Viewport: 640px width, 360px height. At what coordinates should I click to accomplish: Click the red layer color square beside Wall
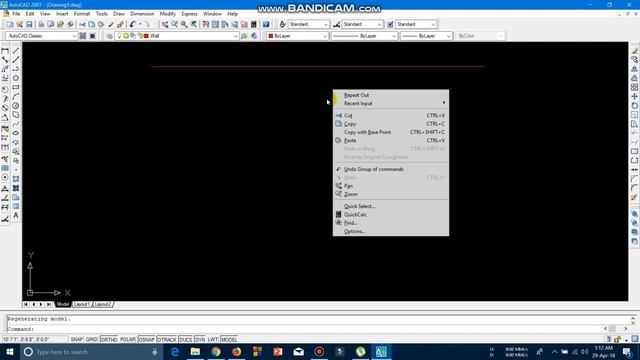coord(146,36)
